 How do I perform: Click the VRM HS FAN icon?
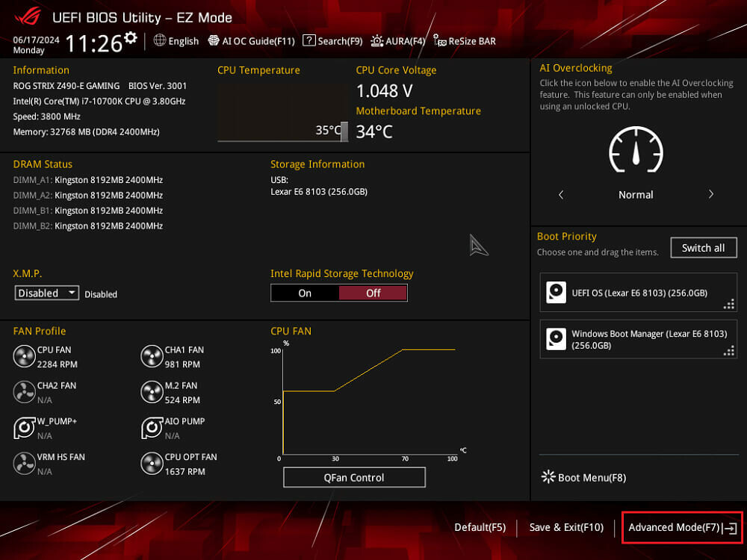pos(25,464)
